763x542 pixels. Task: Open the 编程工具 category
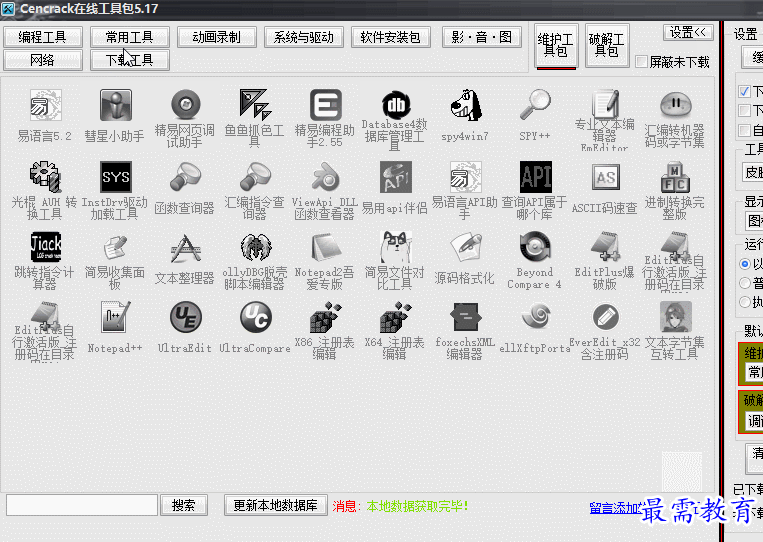(x=43, y=37)
